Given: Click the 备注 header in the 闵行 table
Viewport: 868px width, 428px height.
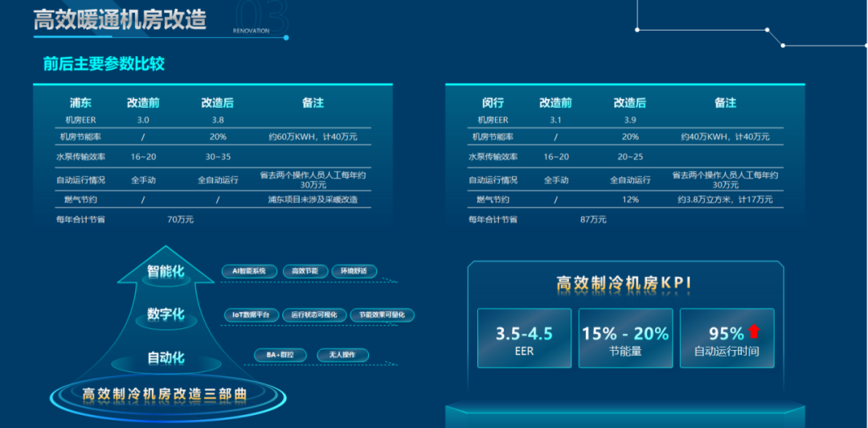Looking at the screenshot, I should click(x=725, y=102).
